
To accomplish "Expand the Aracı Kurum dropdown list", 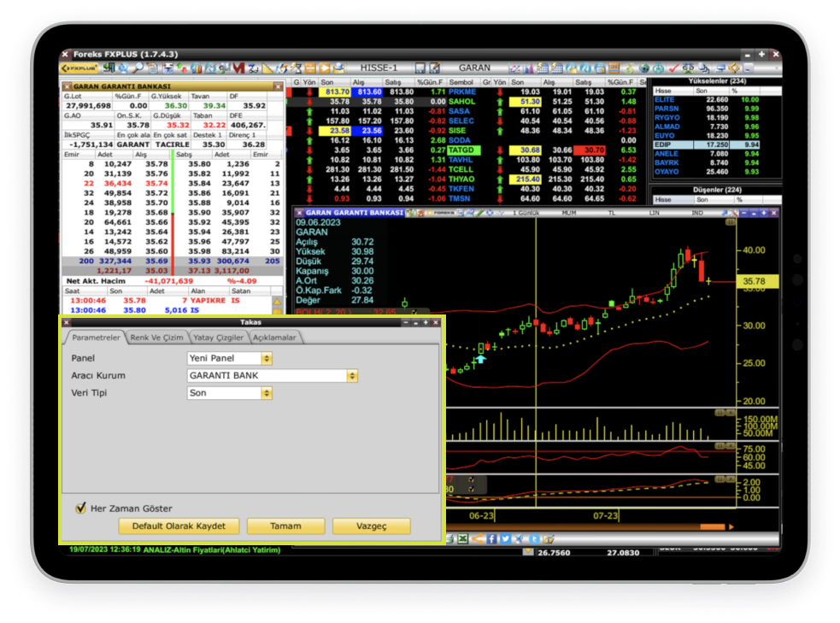I will [352, 375].
